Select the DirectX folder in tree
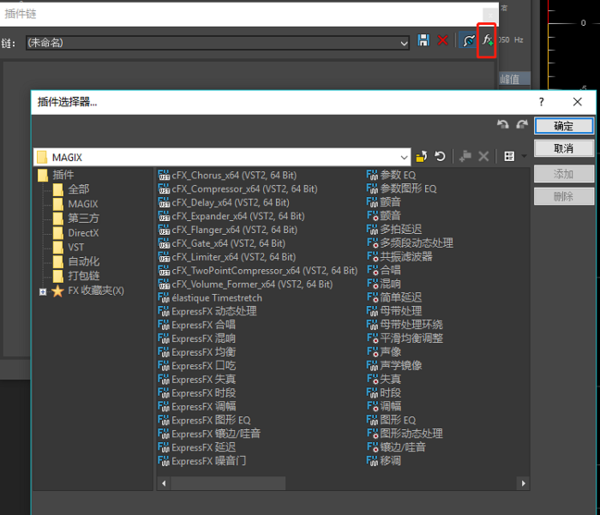 [76, 233]
